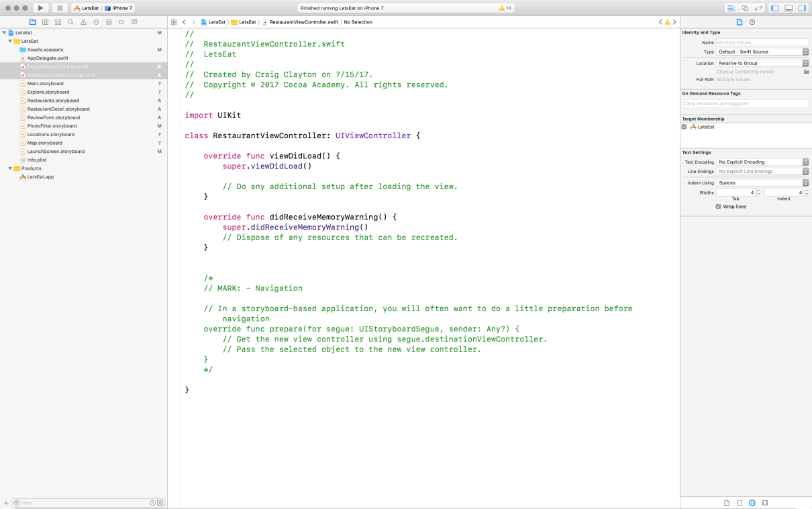
Task: Open the Debug navigator icon
Action: (109, 22)
